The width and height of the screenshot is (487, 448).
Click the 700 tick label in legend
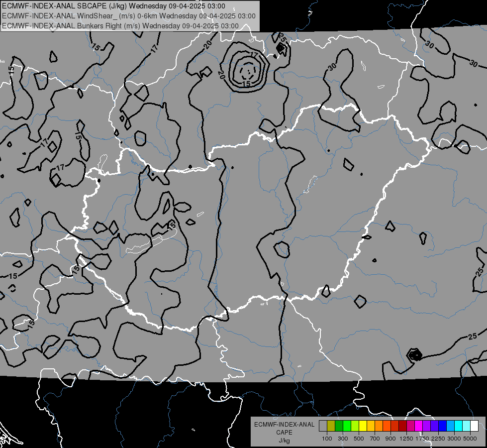pos(375,439)
